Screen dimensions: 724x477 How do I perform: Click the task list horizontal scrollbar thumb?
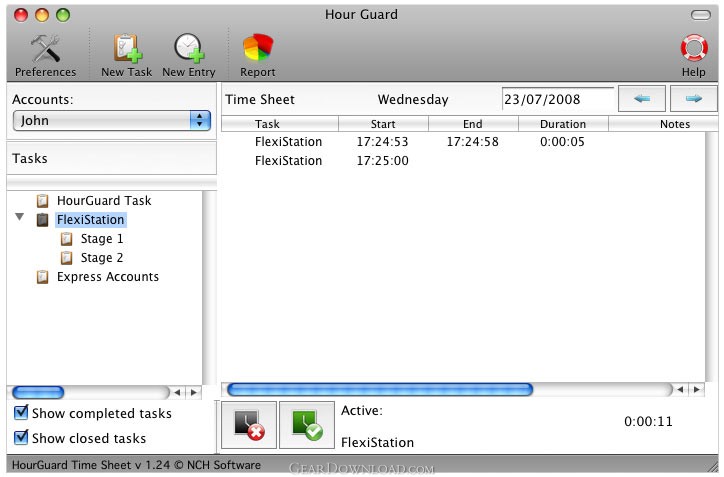[38, 392]
